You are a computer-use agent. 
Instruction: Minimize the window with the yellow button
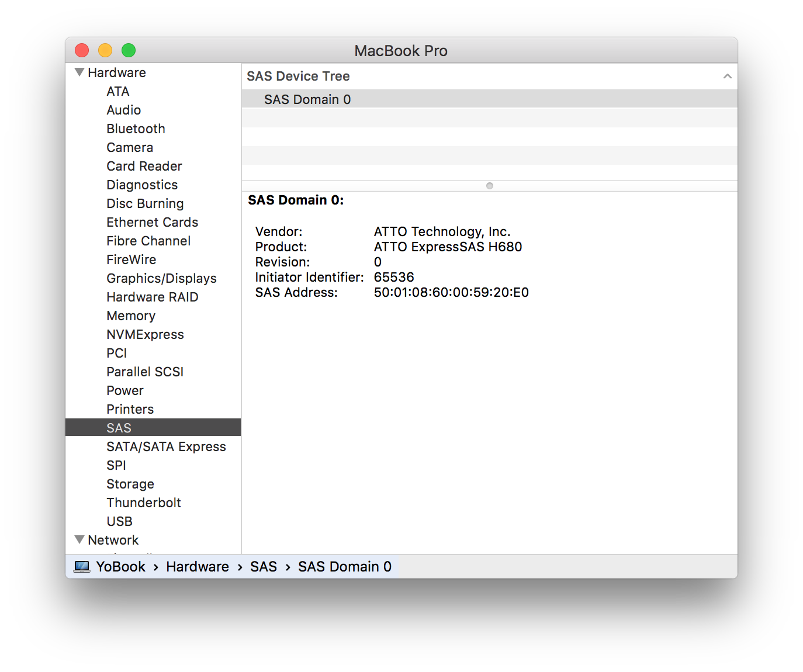[105, 50]
